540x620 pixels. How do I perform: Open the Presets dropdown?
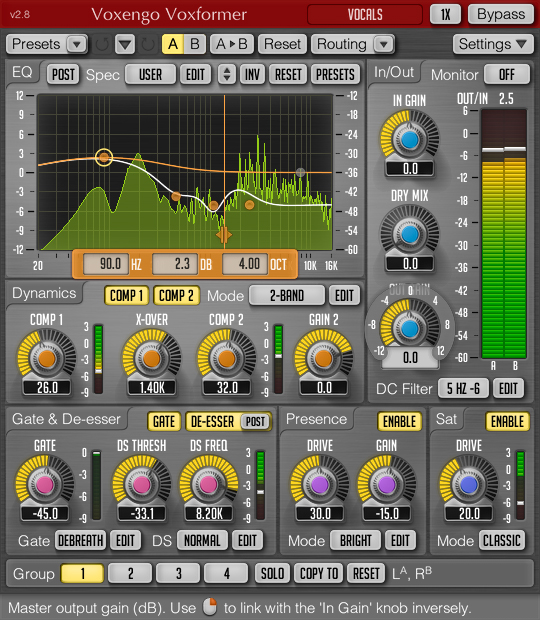click(47, 44)
